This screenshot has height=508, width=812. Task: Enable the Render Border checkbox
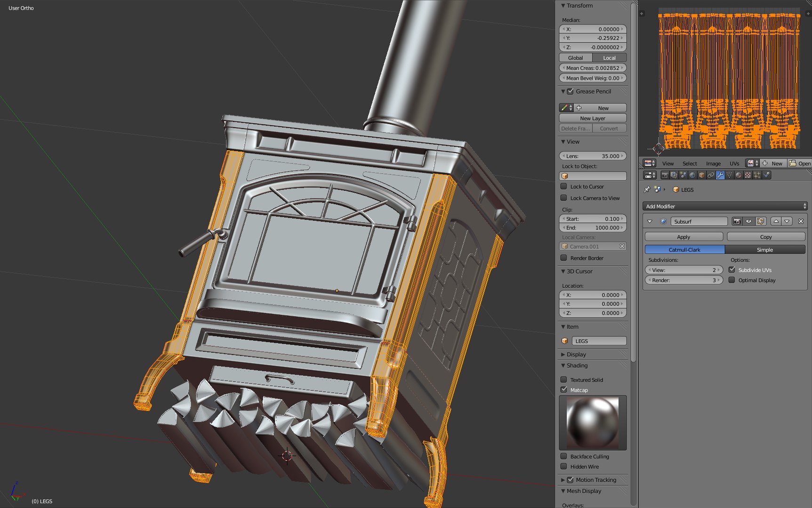(x=563, y=258)
